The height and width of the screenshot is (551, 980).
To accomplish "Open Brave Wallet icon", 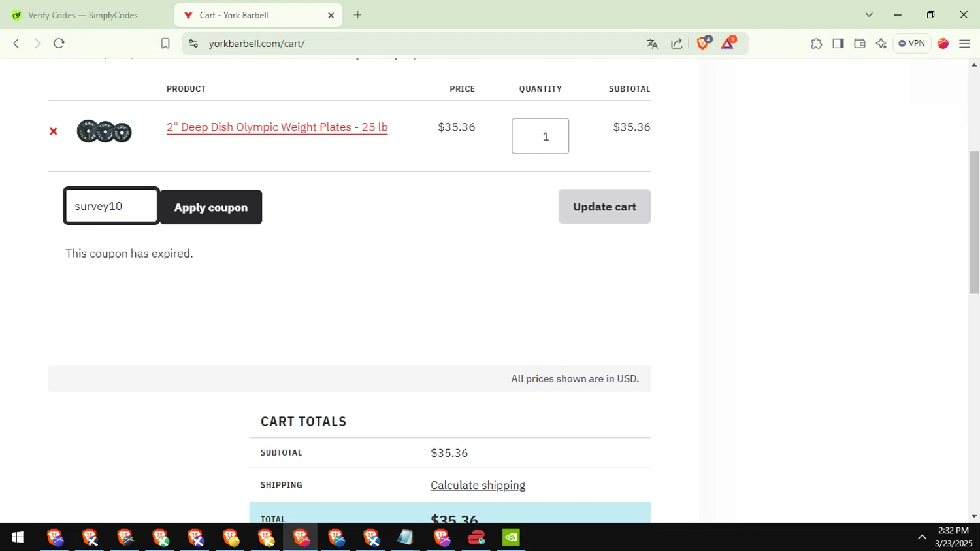I will coord(860,44).
